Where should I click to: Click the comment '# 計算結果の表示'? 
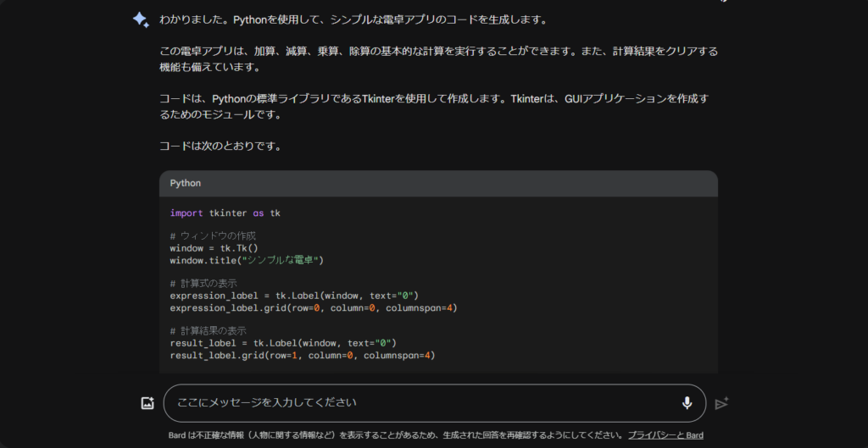[209, 331]
